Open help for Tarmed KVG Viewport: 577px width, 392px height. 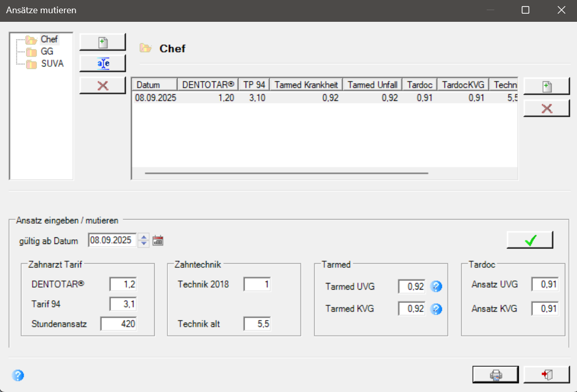pos(436,309)
